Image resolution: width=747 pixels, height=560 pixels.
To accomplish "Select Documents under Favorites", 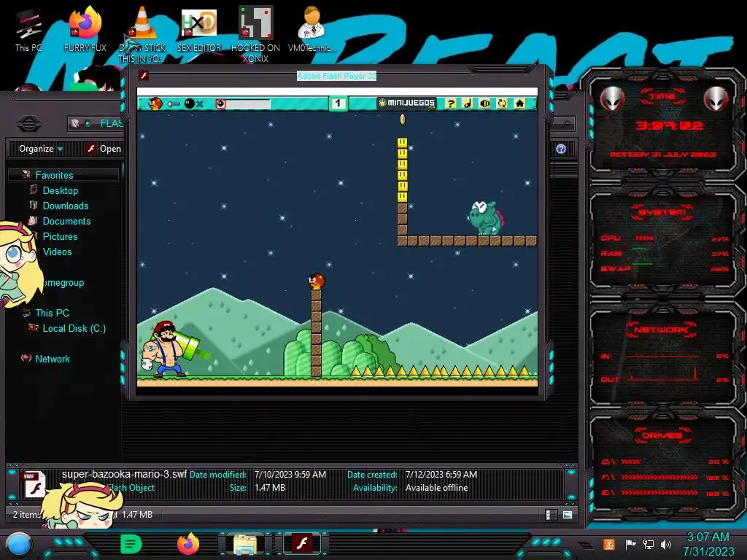I will [x=66, y=221].
